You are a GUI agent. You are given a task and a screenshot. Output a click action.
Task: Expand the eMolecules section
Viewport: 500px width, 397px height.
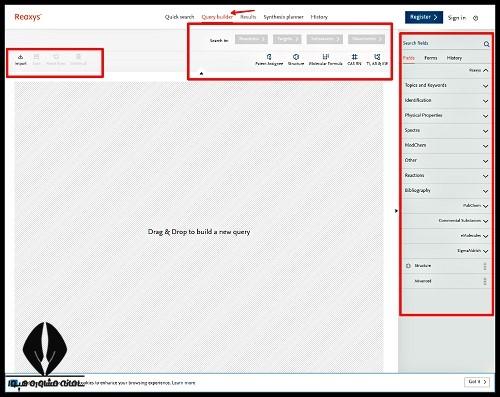click(x=446, y=236)
